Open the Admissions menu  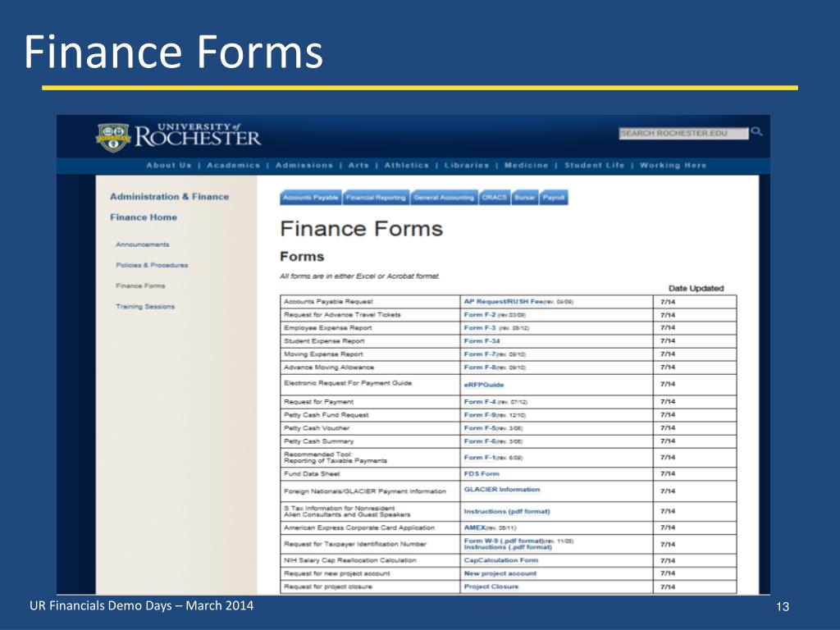[304, 166]
